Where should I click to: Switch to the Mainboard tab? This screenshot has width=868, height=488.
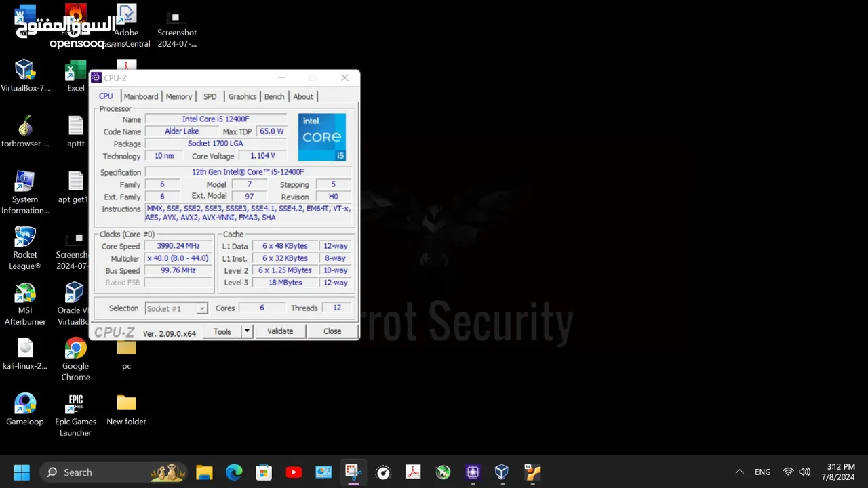click(140, 96)
